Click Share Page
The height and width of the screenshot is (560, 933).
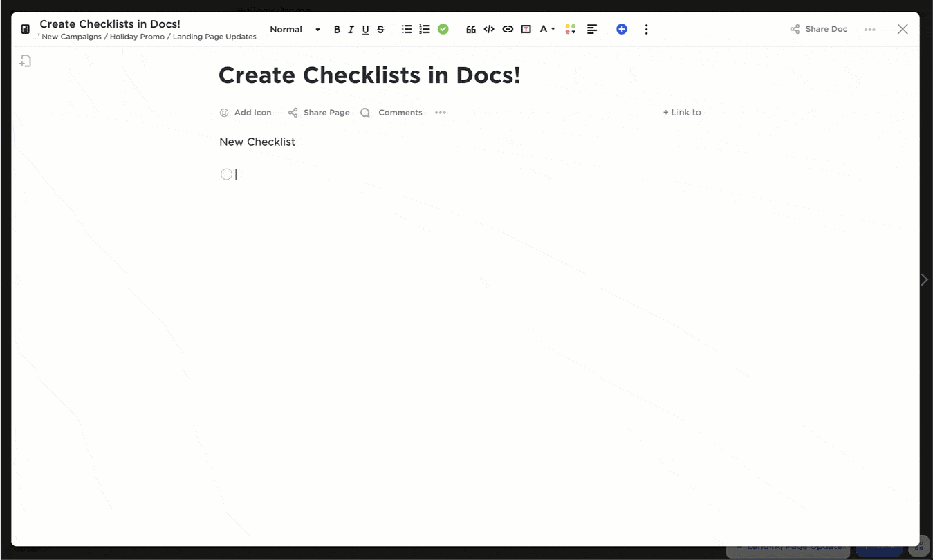[319, 113]
